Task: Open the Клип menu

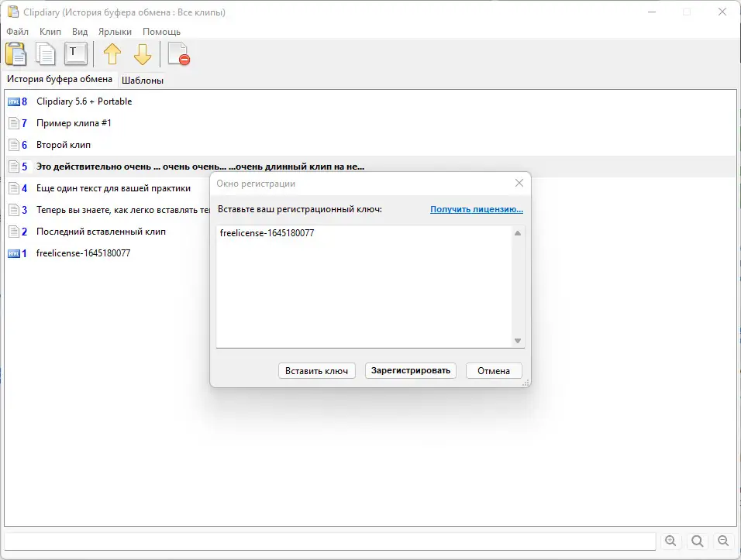Action: click(50, 32)
